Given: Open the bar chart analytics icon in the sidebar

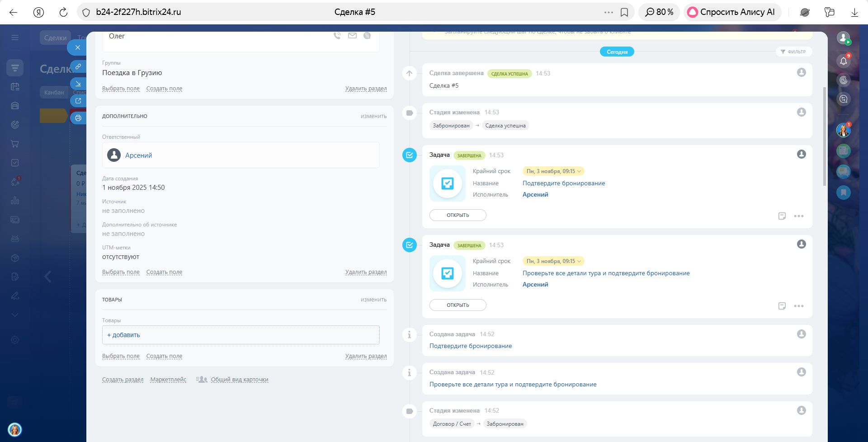Looking at the screenshot, I should (x=15, y=201).
